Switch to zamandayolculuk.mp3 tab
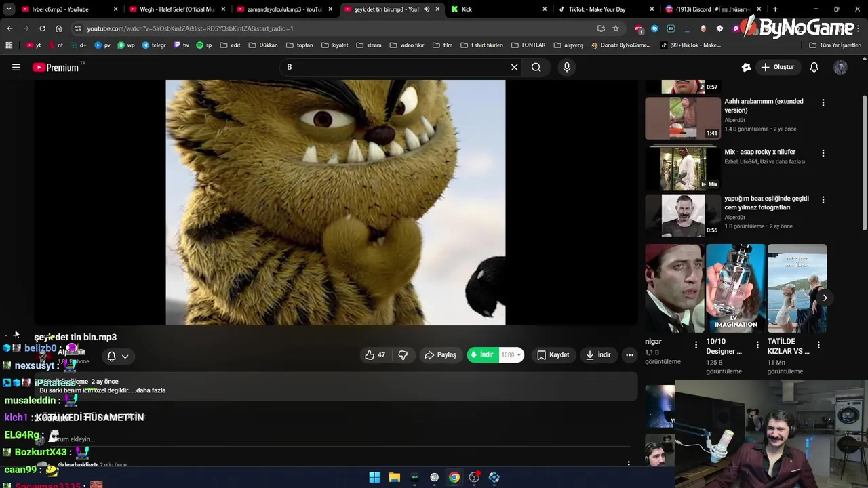 click(x=284, y=9)
